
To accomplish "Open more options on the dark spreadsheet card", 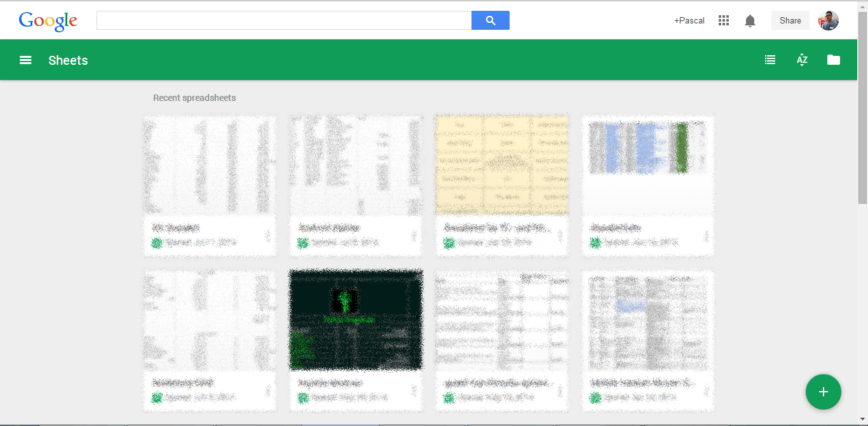I will pyautogui.click(x=414, y=390).
